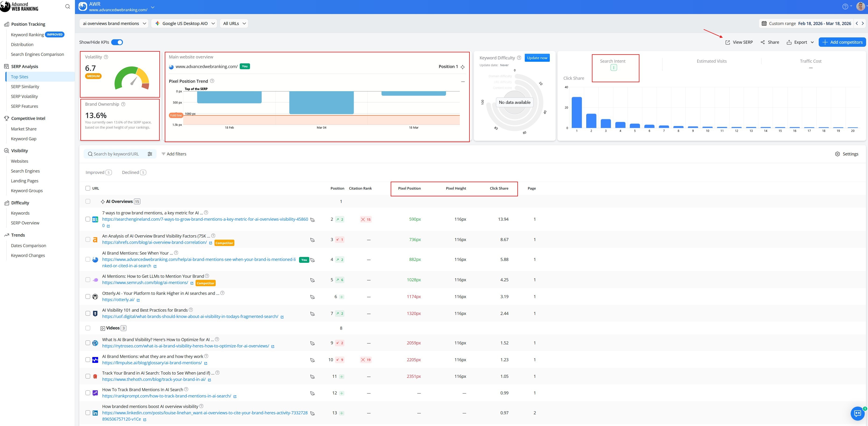
Task: Click the Volatility help icon
Action: 106,57
